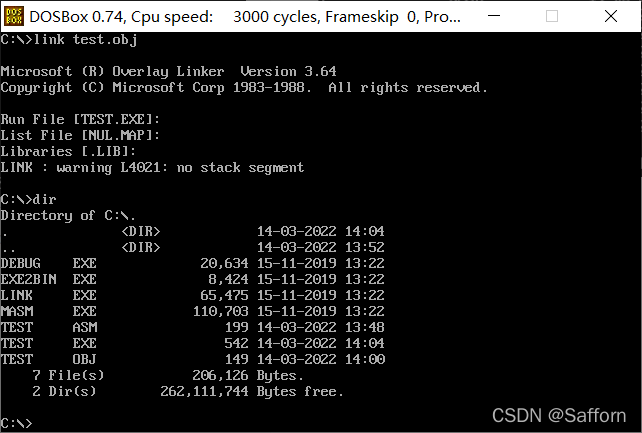This screenshot has height=433, width=642.
Task: Click the TEST EXE file entry
Action: [193, 343]
